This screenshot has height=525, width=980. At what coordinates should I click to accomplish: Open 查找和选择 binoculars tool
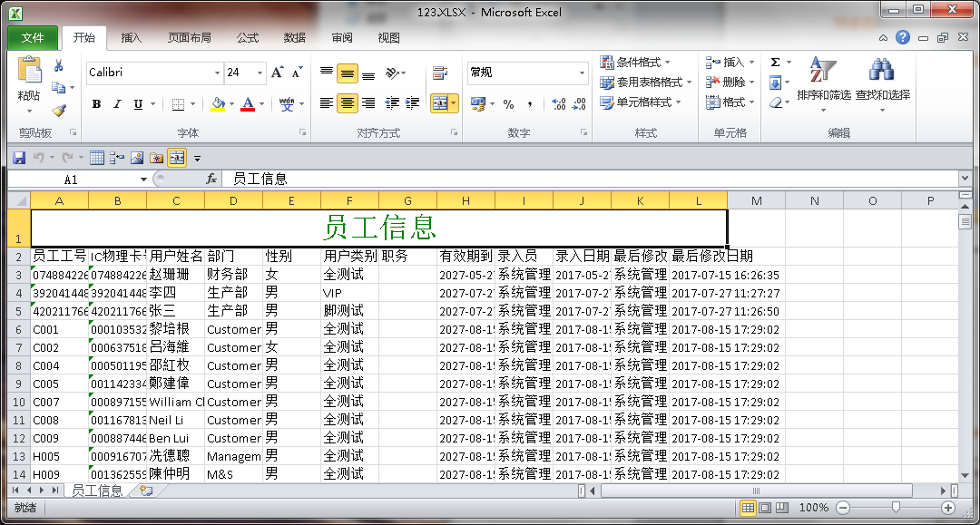tap(882, 80)
